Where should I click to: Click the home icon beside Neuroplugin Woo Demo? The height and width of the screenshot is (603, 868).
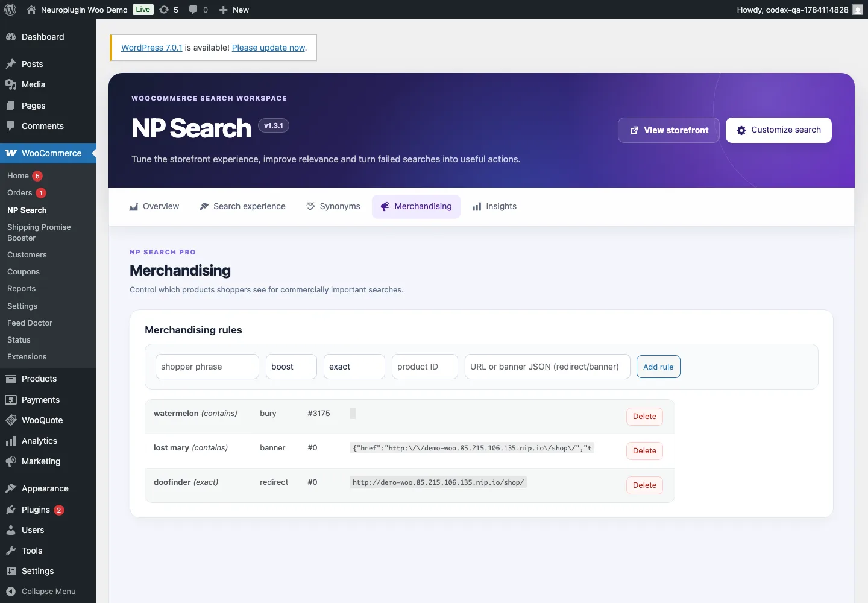[31, 10]
